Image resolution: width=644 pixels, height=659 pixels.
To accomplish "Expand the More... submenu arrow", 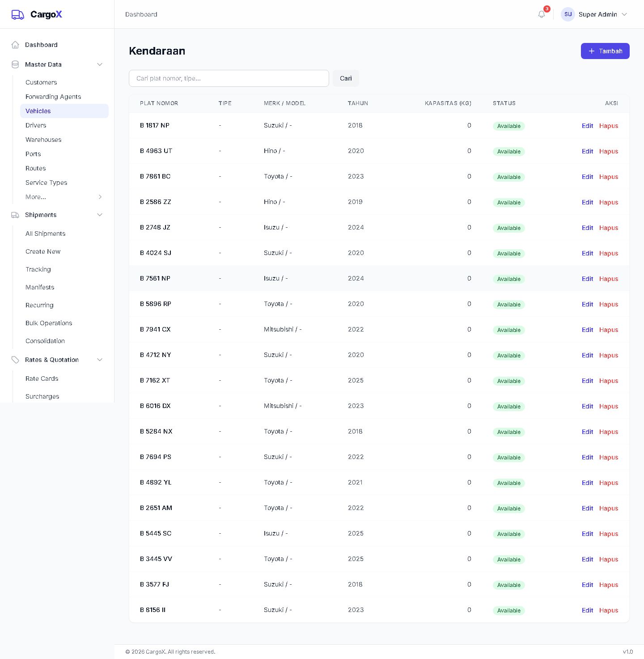I will tap(100, 197).
